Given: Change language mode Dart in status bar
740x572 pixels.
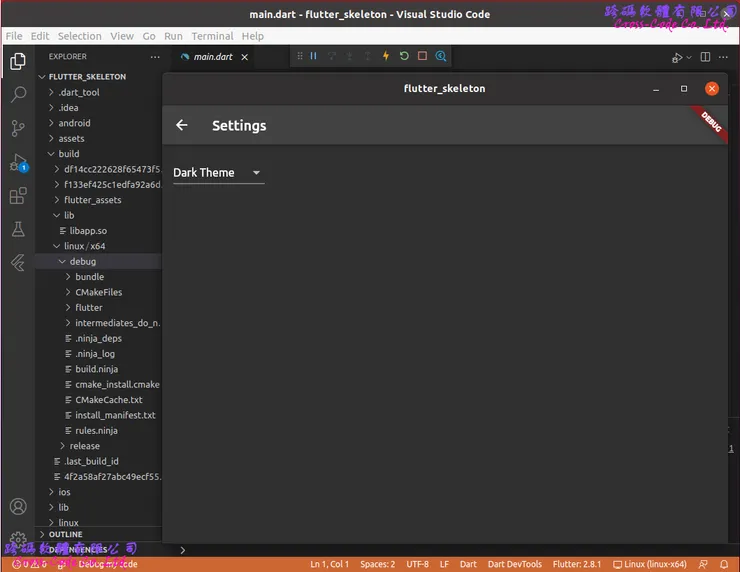Looking at the screenshot, I should (x=468, y=564).
